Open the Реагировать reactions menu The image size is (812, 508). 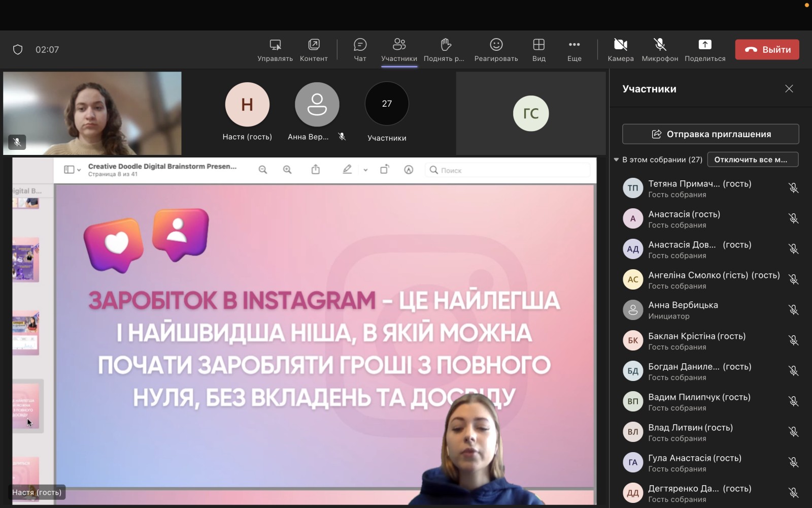[x=496, y=50]
